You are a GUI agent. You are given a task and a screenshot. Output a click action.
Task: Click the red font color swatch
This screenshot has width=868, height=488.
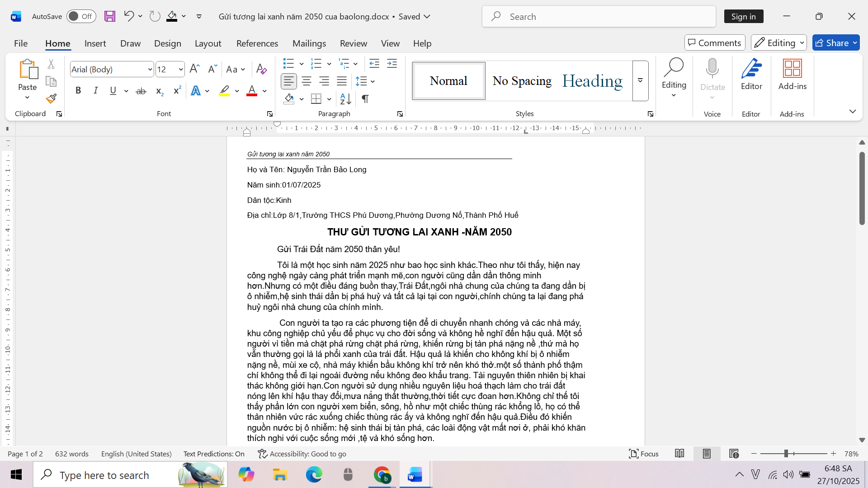[252, 91]
